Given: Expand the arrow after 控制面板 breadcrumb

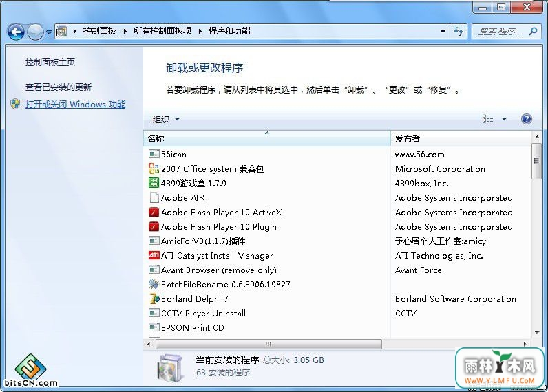Looking at the screenshot, I should (125, 32).
